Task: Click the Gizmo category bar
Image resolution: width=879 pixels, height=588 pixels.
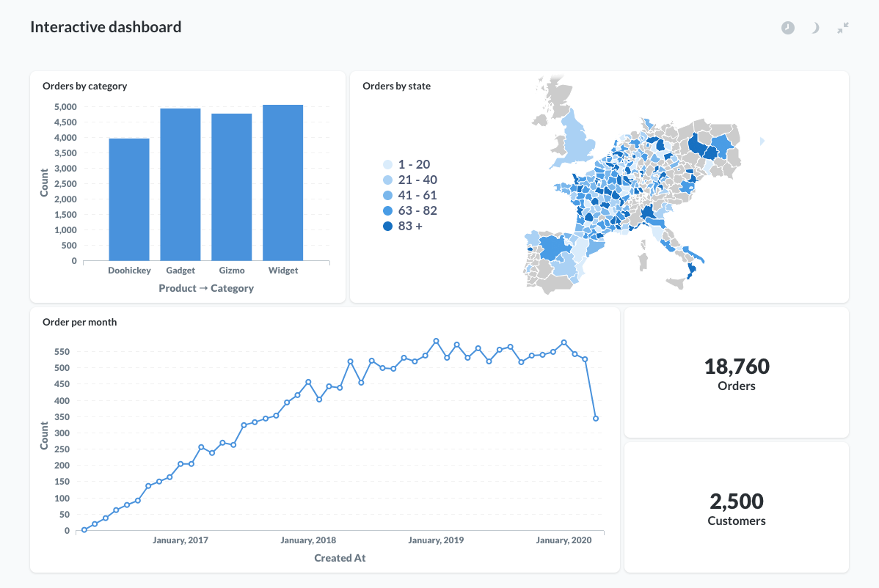Action: tap(232, 187)
